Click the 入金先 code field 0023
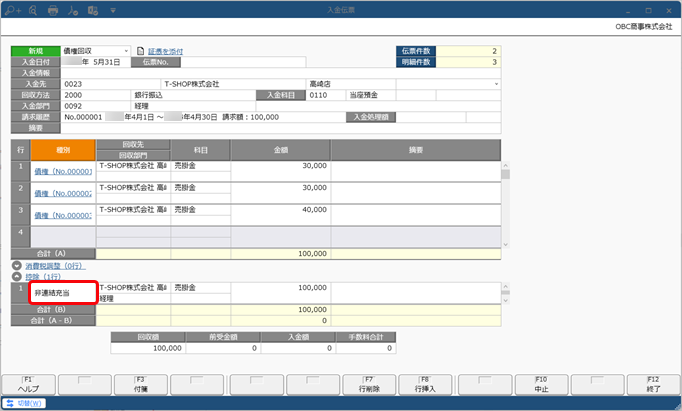682x411 pixels. pyautogui.click(x=110, y=84)
